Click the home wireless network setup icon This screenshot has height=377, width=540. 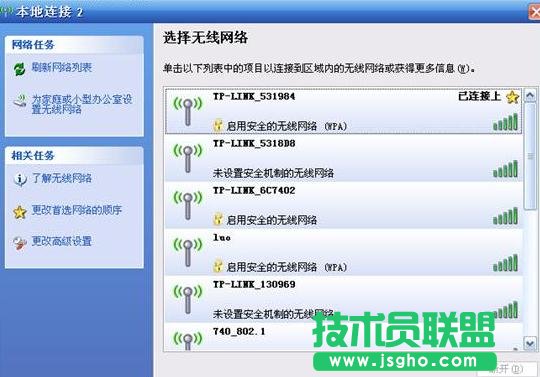pos(20,101)
